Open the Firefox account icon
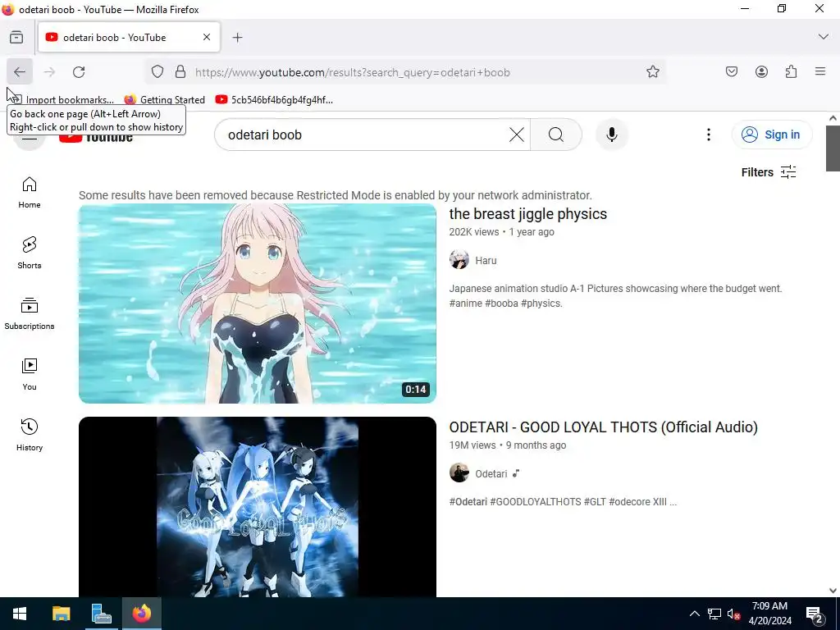The height and width of the screenshot is (630, 840). coord(761,72)
